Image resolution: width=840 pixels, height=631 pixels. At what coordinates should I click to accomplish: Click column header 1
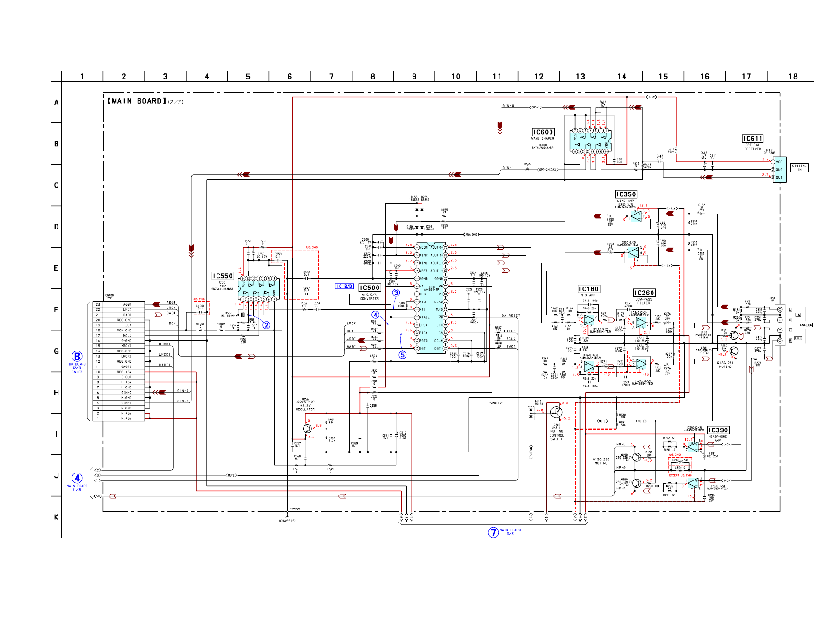(82, 76)
